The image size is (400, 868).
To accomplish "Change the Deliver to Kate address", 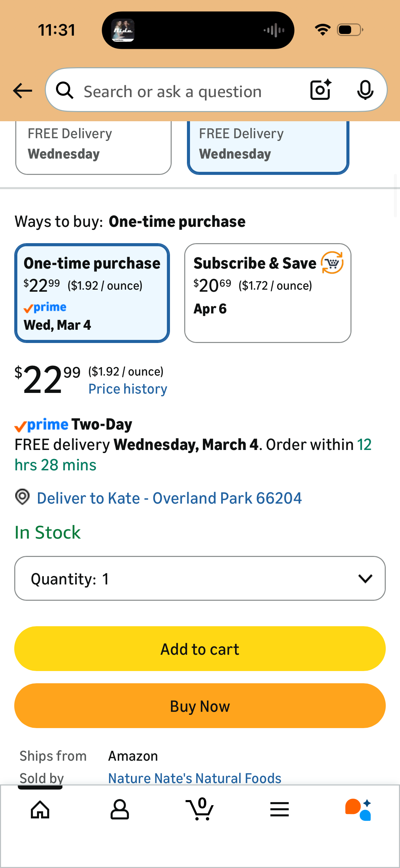I will coord(169,498).
